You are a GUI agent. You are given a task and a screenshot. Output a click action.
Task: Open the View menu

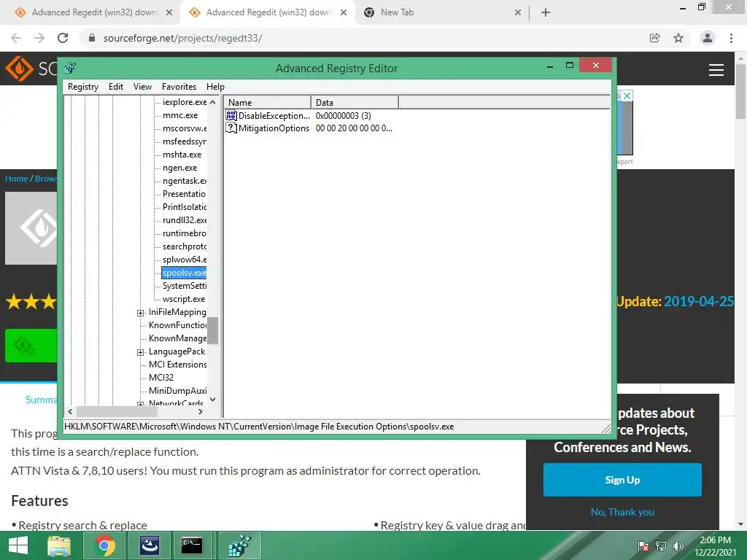[x=142, y=87]
